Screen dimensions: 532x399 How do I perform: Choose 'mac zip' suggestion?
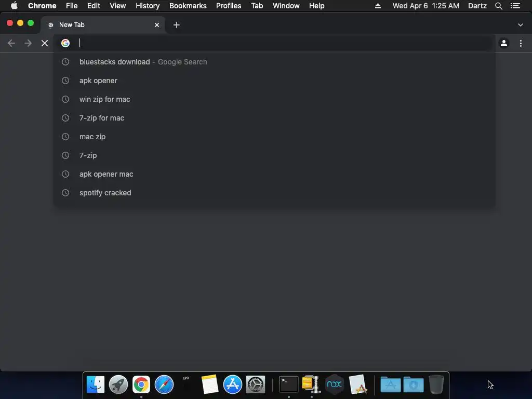[274, 137]
